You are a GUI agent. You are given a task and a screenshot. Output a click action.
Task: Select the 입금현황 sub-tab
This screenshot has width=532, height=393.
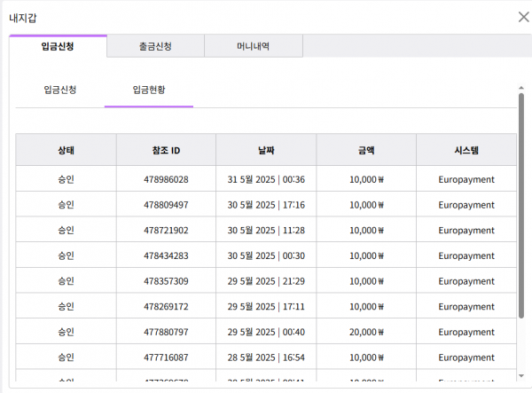click(x=149, y=90)
